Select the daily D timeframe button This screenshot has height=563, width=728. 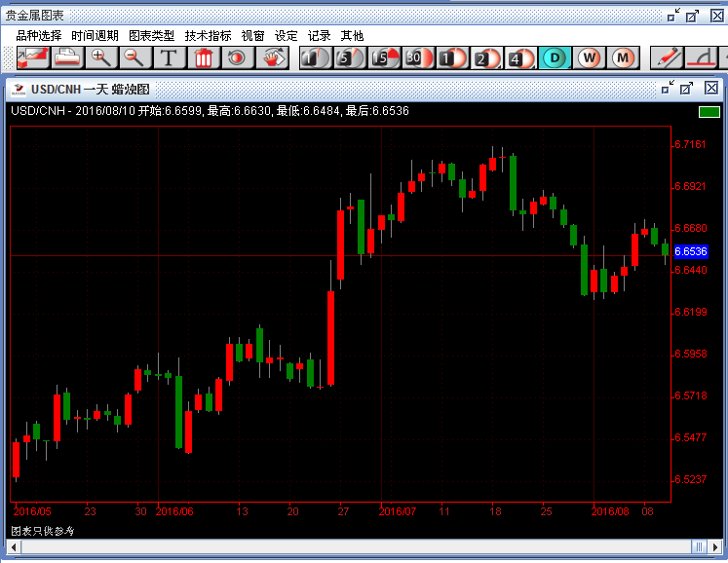[555, 58]
